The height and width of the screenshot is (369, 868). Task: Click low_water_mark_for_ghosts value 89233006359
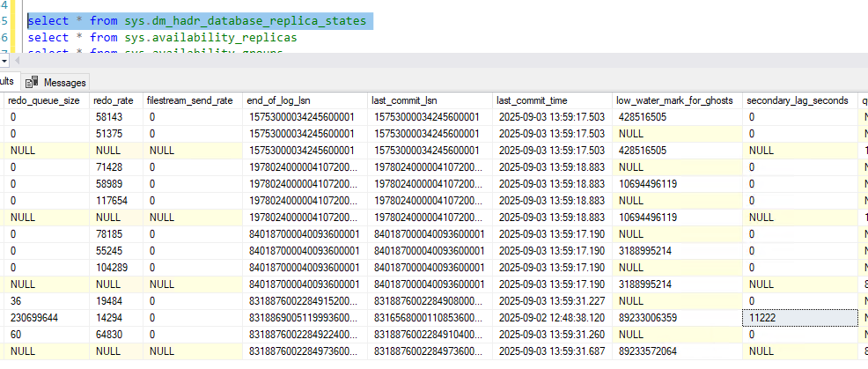(x=678, y=318)
